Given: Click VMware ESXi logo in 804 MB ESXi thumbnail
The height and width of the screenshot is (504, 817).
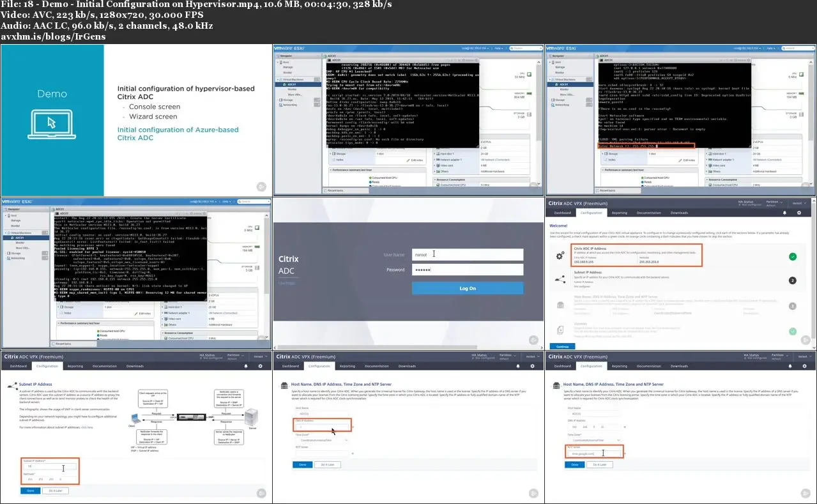Looking at the screenshot, I should pyautogui.click(x=290, y=48).
